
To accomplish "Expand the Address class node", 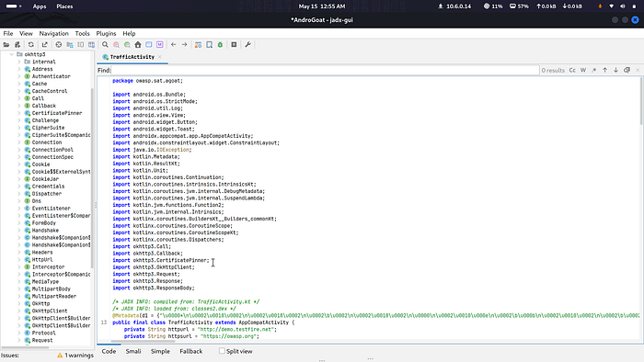I will point(19,69).
